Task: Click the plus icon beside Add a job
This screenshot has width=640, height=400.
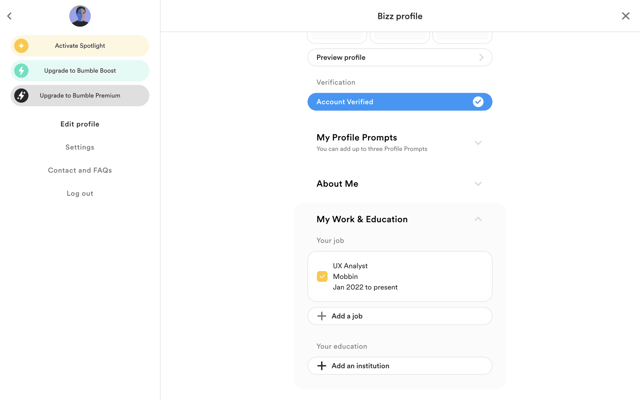Action: 322,316
